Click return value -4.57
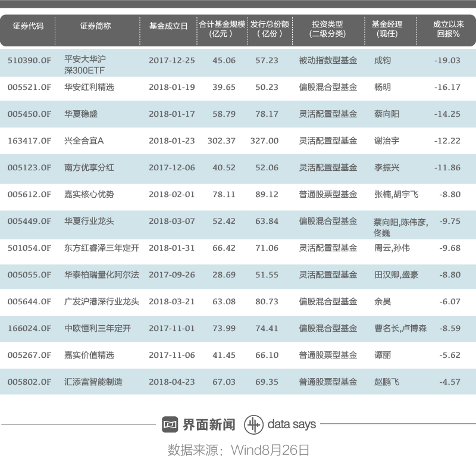Image resolution: width=476 pixels, height=468 pixels. (x=450, y=382)
